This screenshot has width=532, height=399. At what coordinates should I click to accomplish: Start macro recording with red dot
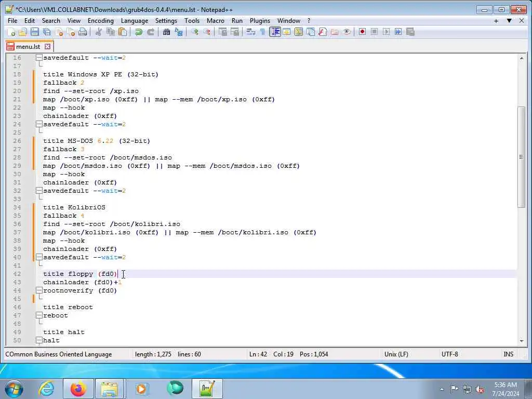point(362,32)
